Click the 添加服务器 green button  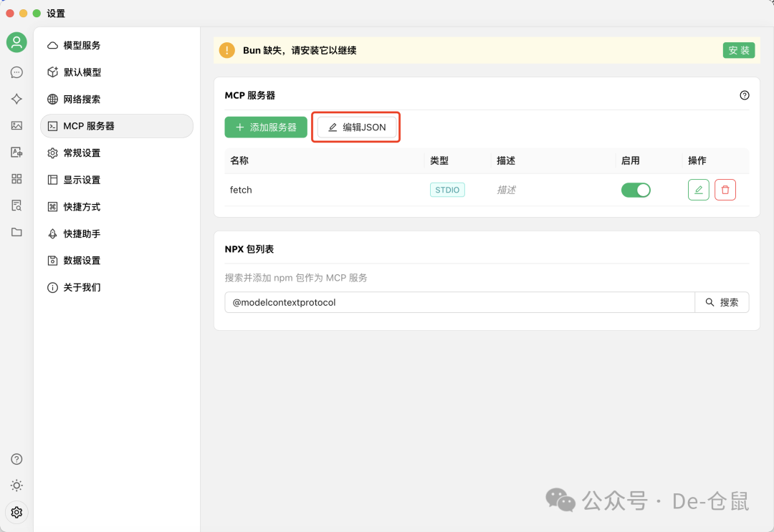tap(266, 126)
